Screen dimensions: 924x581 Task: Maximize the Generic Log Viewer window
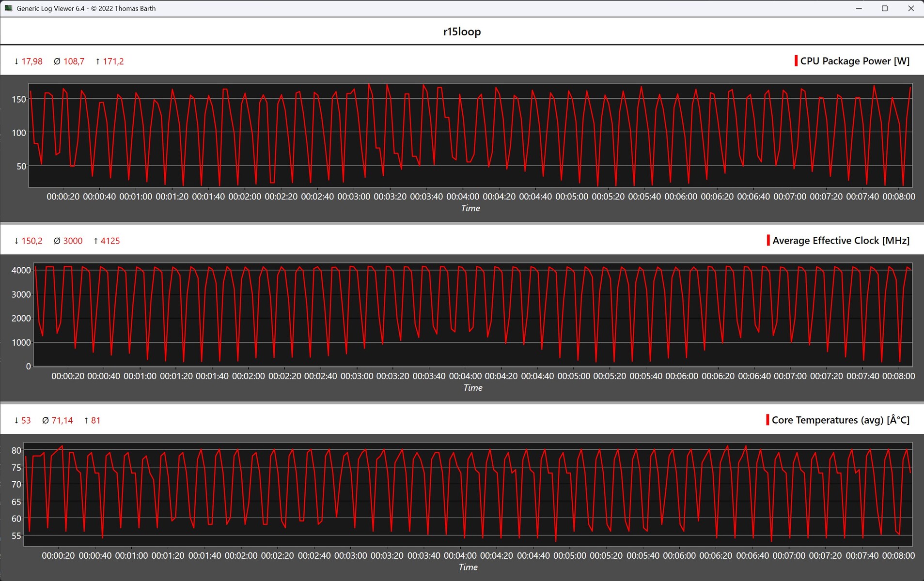pos(884,8)
